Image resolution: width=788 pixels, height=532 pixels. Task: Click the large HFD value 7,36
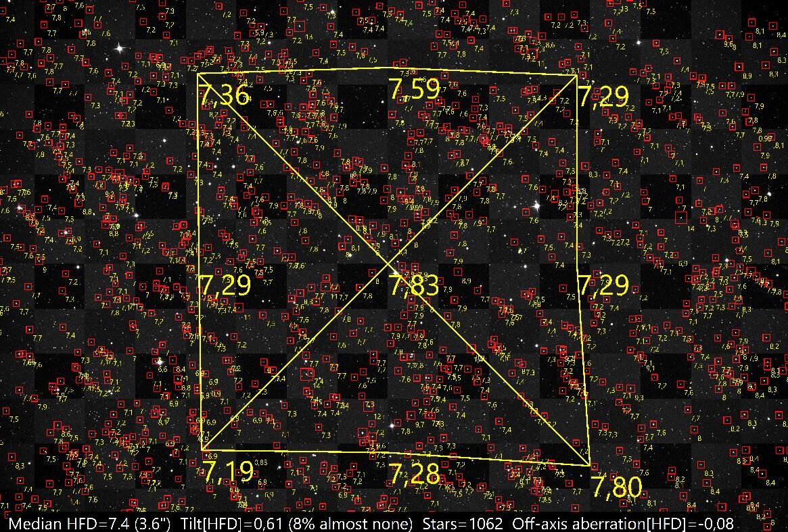pos(224,95)
